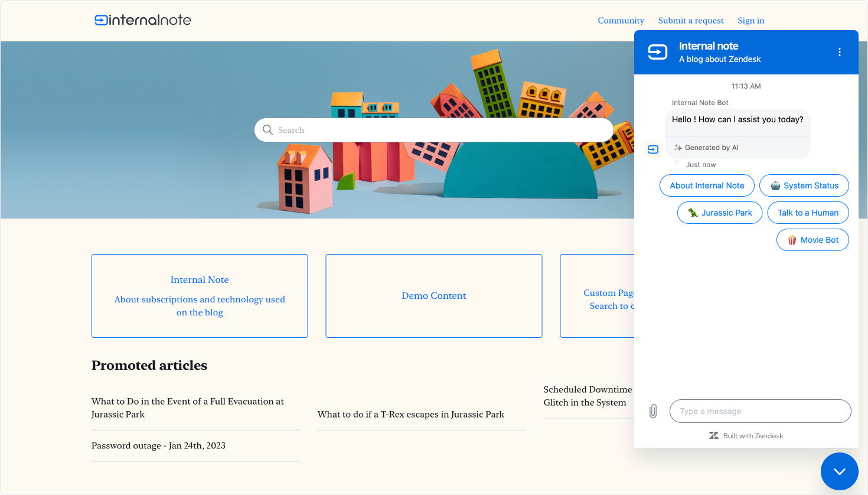Screen dimensions: 868x495
Task: Open the Submit a request link
Action: click(x=691, y=21)
